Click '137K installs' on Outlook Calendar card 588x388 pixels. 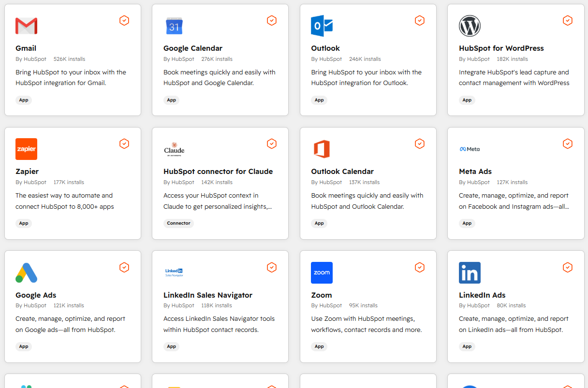pos(365,182)
